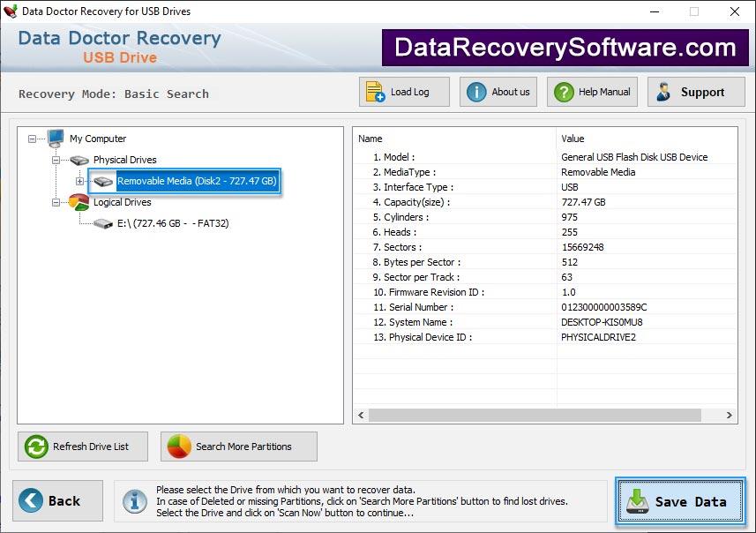Image resolution: width=756 pixels, height=533 pixels.
Task: Minimize the Data Doctor Recovery window
Action: (x=655, y=11)
